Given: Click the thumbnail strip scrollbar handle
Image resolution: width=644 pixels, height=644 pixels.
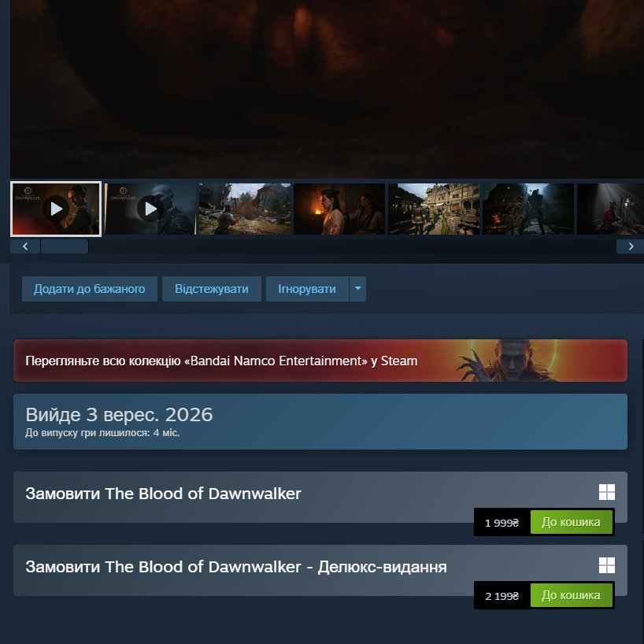Looking at the screenshot, I should 65,246.
